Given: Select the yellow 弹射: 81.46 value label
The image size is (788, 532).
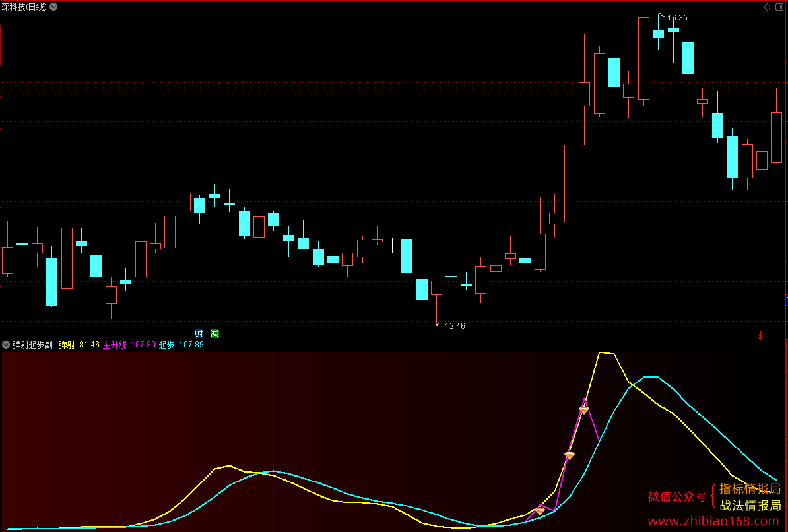Looking at the screenshot, I should click(x=79, y=345).
